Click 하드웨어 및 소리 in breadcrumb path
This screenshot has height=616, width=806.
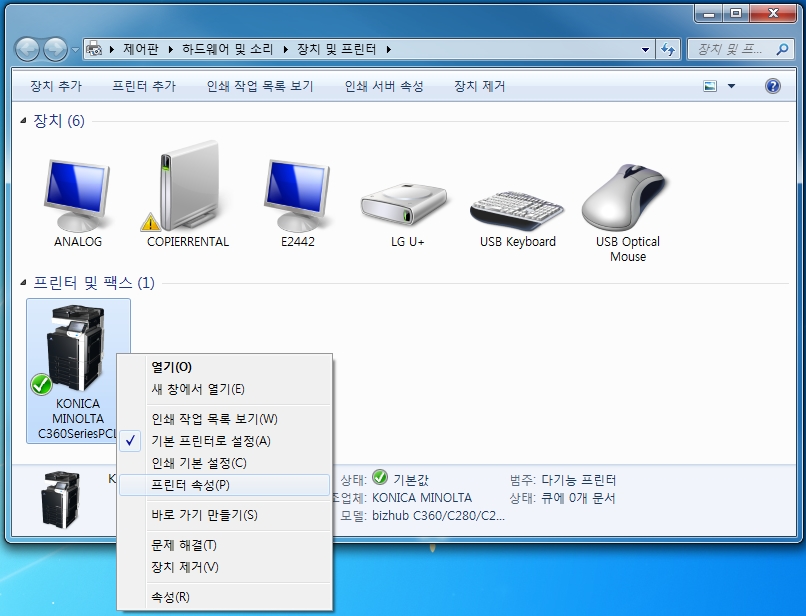[x=225, y=49]
